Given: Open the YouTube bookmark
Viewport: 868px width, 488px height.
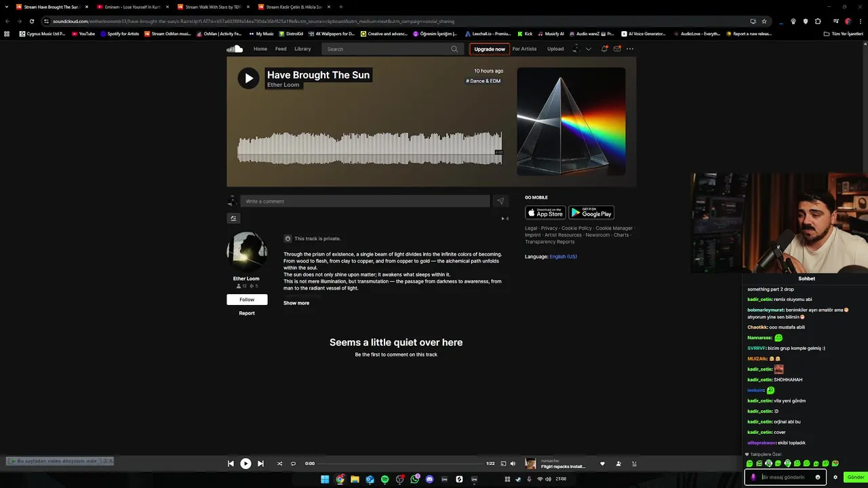Looking at the screenshot, I should click(83, 34).
